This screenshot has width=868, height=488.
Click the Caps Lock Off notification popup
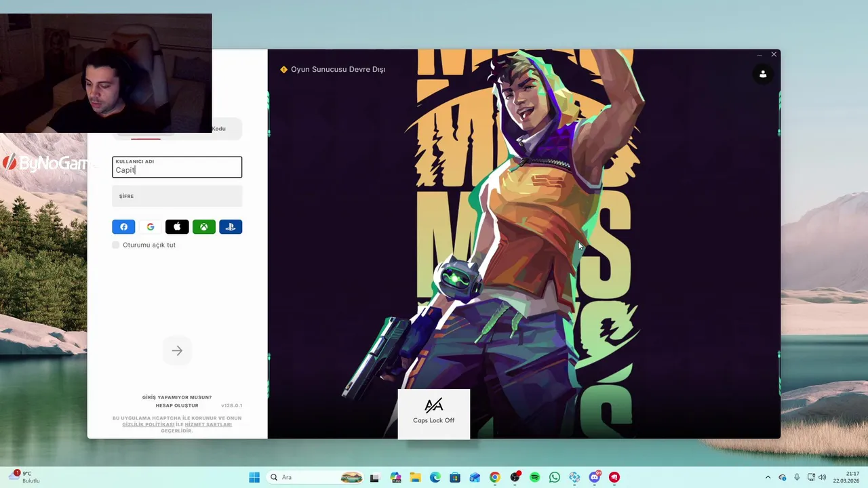434,413
